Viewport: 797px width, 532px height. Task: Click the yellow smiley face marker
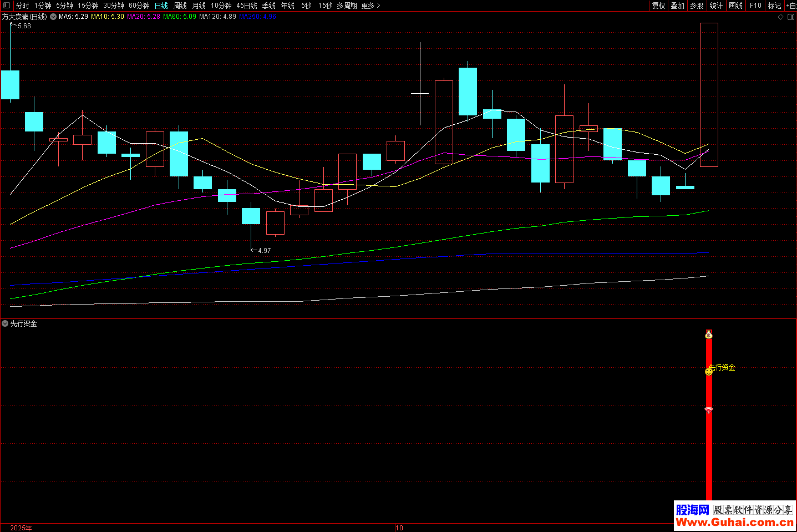click(708, 372)
